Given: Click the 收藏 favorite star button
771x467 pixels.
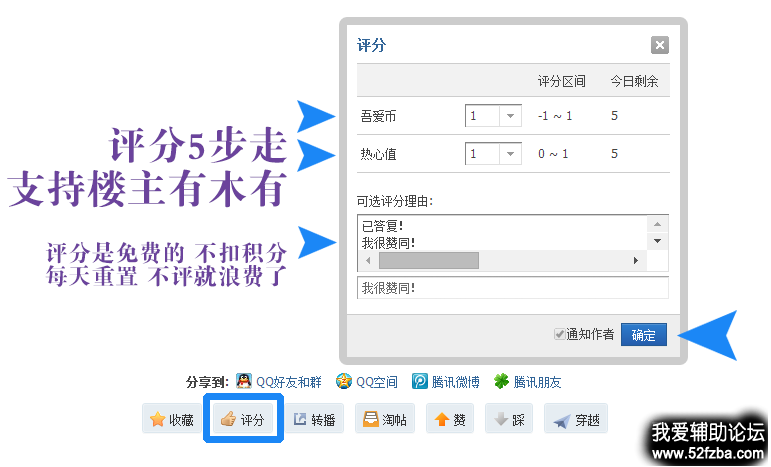Looking at the screenshot, I should pyautogui.click(x=172, y=419).
